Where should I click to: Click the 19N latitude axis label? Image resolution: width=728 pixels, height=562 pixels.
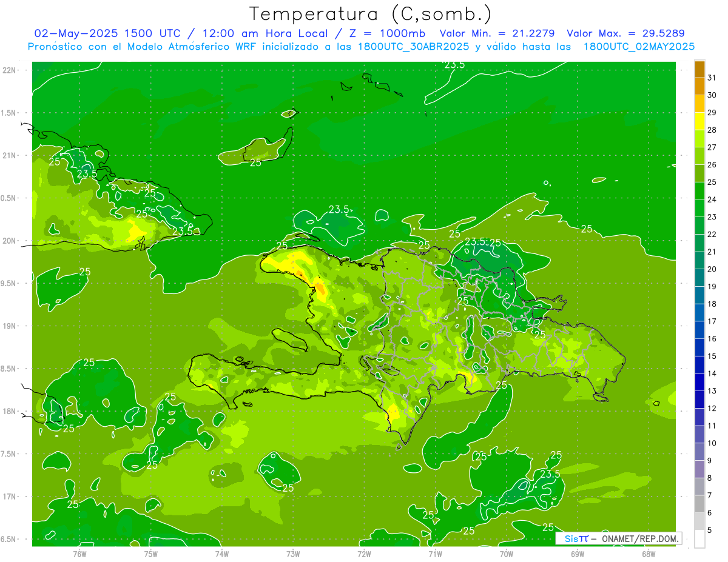click(x=10, y=326)
